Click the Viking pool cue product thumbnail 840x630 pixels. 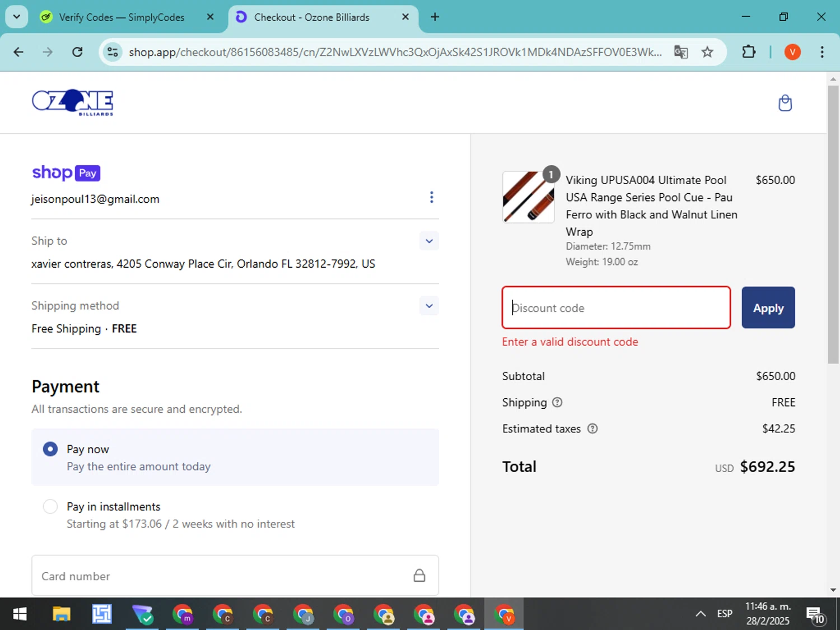[528, 197]
